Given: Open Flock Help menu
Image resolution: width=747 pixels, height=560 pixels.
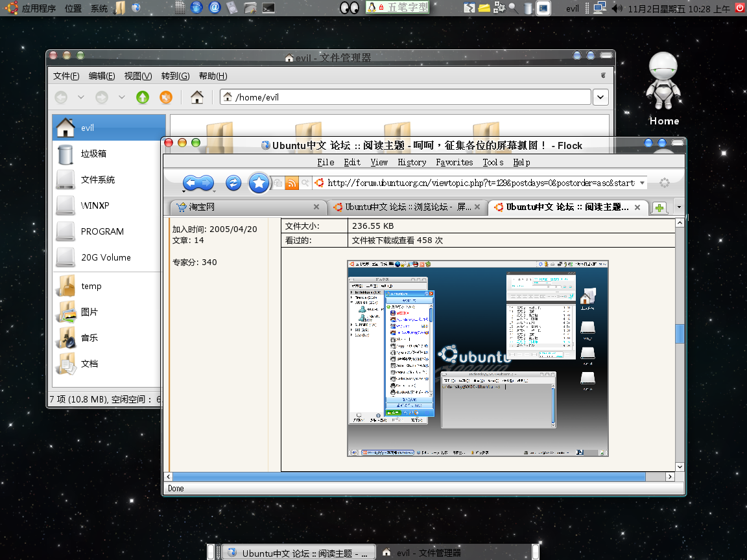Looking at the screenshot, I should pos(521,163).
